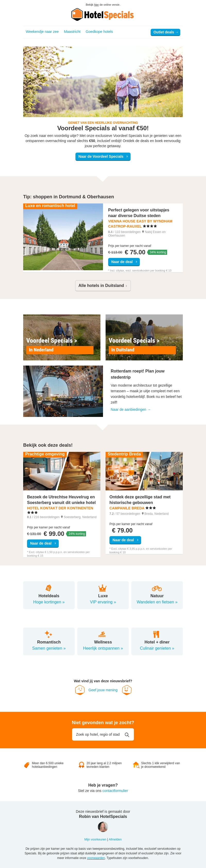Click the contactformulier link
The width and height of the screenshot is (206, 868).
pyautogui.click(x=115, y=790)
